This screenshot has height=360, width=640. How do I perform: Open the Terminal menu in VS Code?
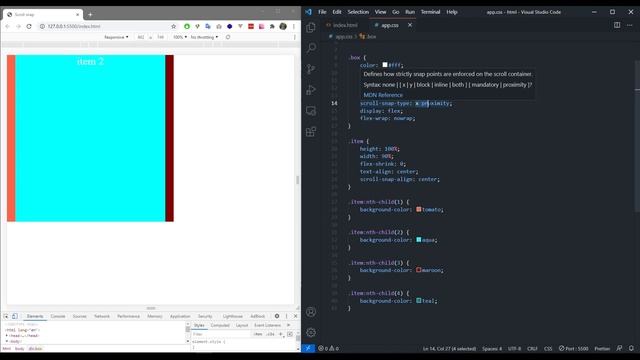[x=430, y=12]
